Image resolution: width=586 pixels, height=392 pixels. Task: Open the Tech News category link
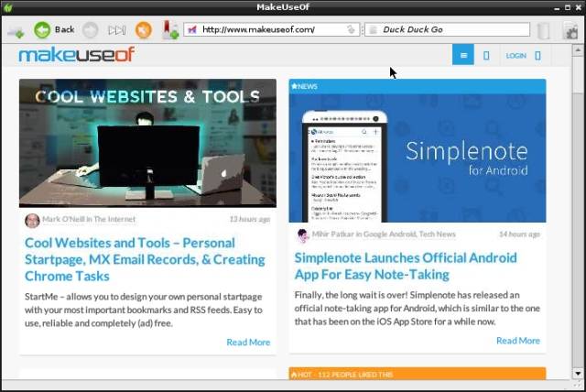(437, 234)
